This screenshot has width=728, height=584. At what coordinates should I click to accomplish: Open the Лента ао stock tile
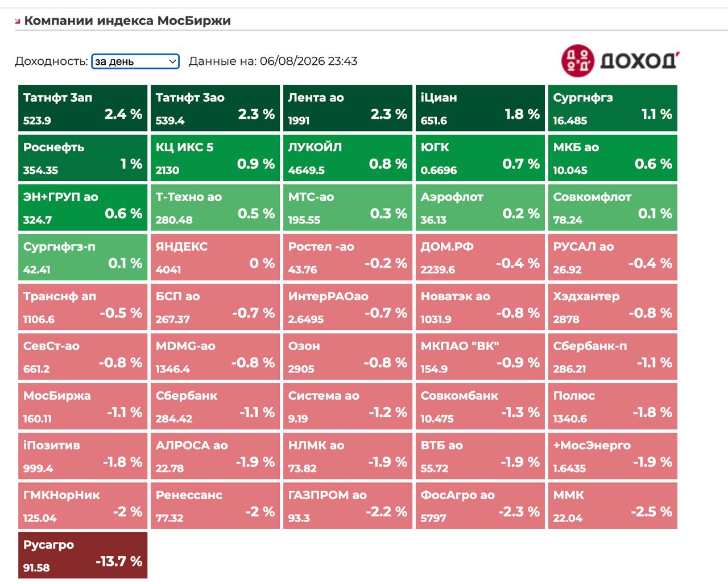(x=348, y=109)
